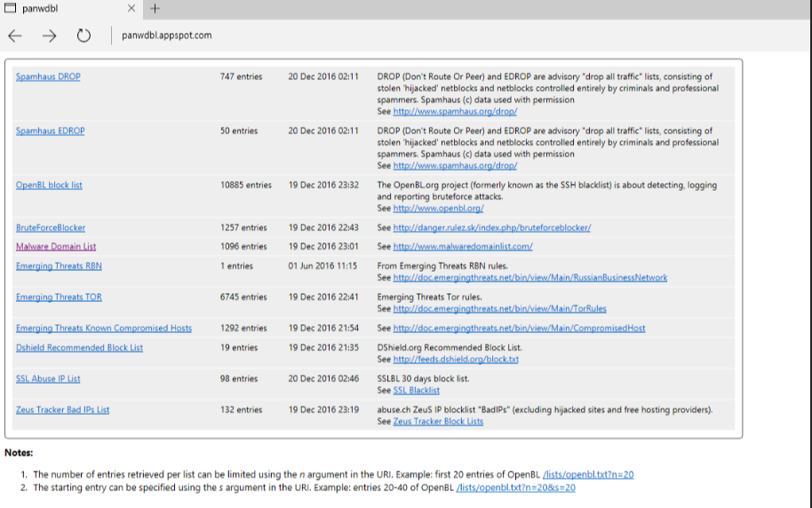Open the BruteForceBlocker list link

tap(51, 228)
